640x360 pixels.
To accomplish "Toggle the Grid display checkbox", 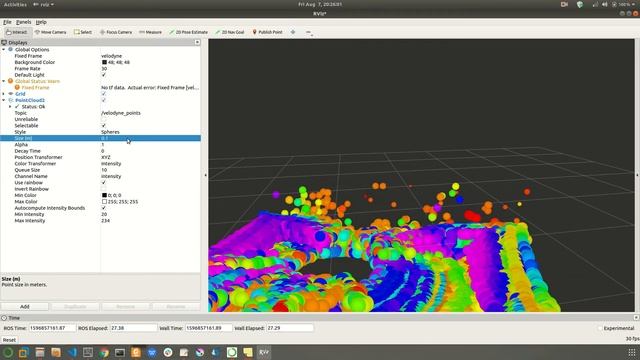I will coord(104,94).
